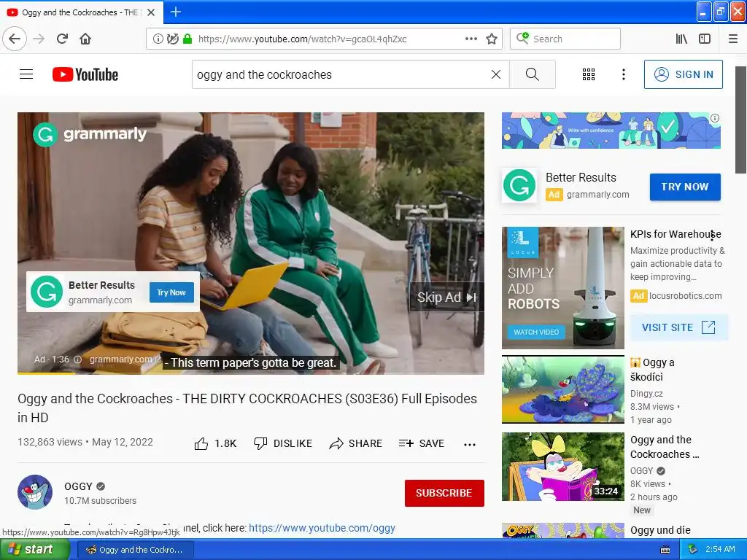Open the youtube.com/oggy description link
Screen dimensions: 747x560
pyautogui.click(x=322, y=528)
